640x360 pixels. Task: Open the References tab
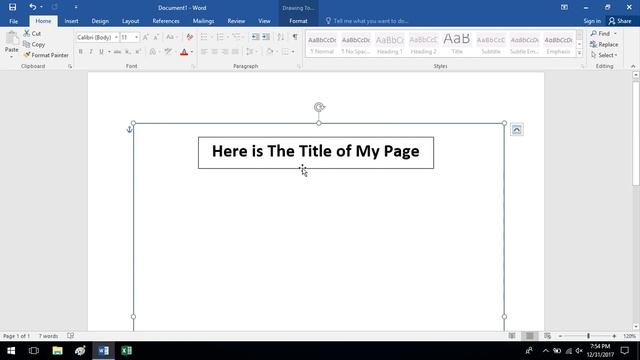tap(166, 21)
